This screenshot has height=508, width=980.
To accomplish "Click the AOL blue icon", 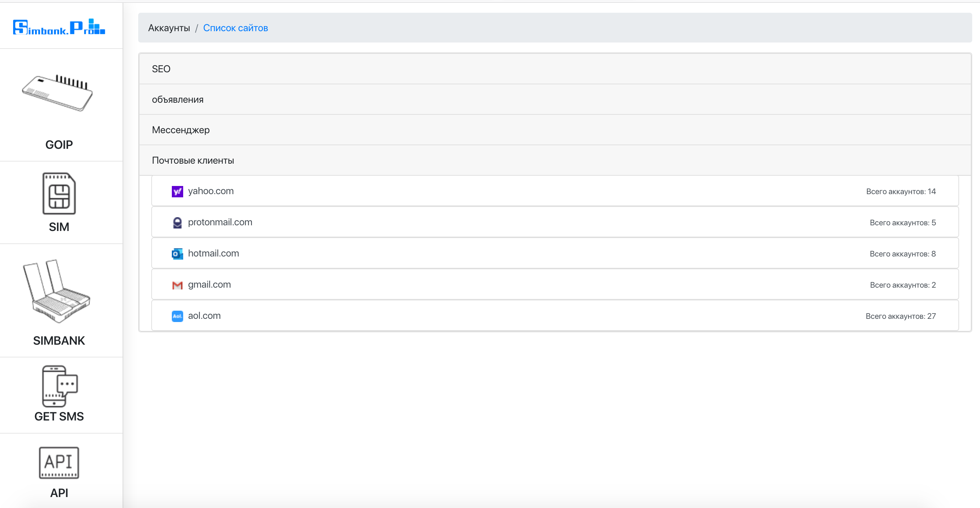I will pyautogui.click(x=177, y=316).
